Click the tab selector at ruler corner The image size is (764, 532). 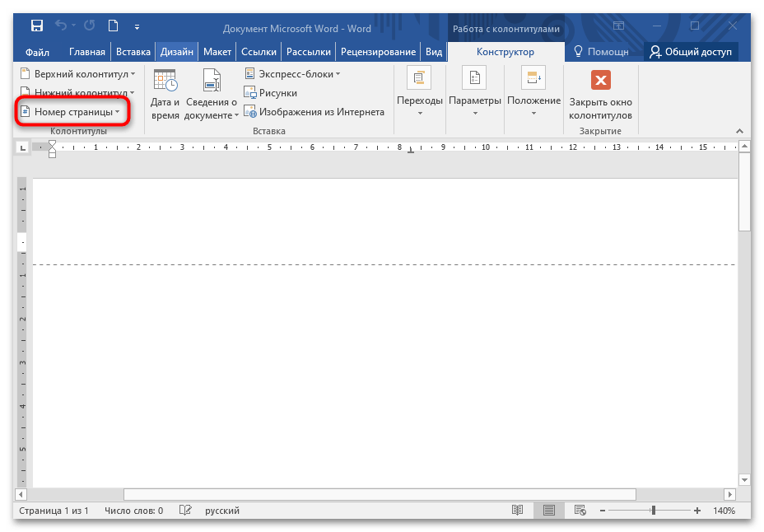(22, 147)
